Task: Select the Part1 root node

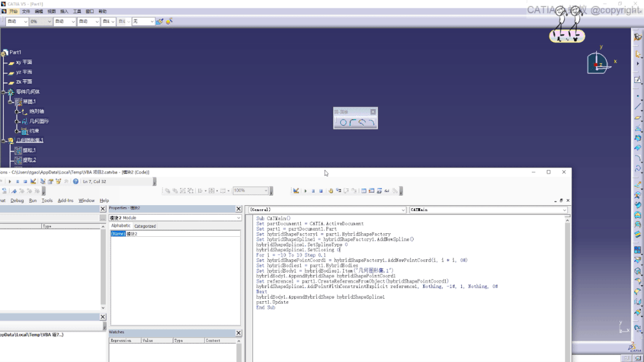Action: (x=15, y=52)
